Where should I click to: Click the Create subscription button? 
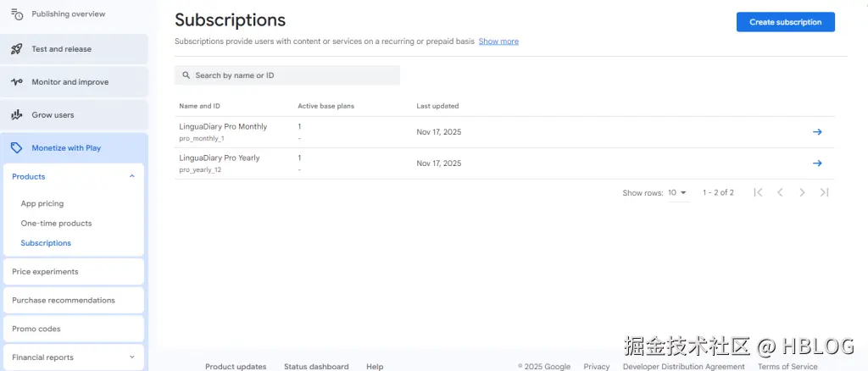(x=785, y=22)
